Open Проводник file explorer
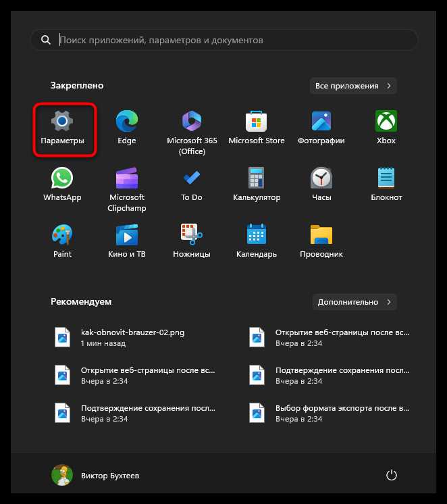This screenshot has width=447, height=504. [321, 241]
